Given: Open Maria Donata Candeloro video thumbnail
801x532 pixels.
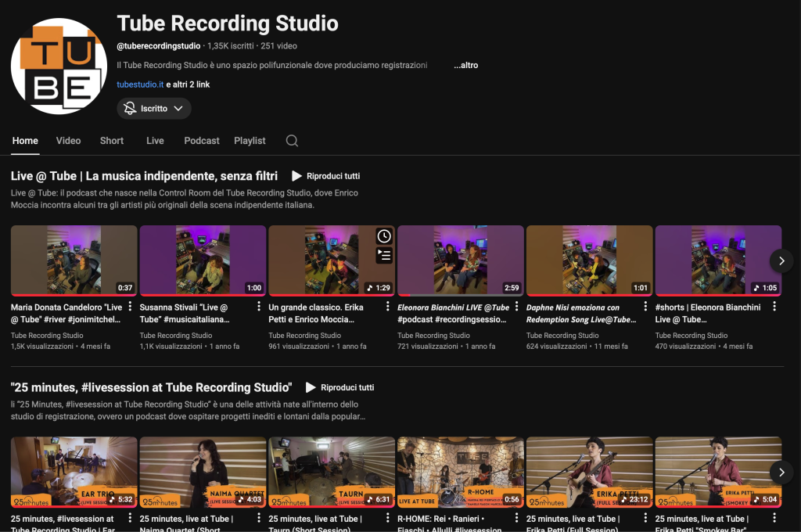Looking at the screenshot, I should 74,261.
